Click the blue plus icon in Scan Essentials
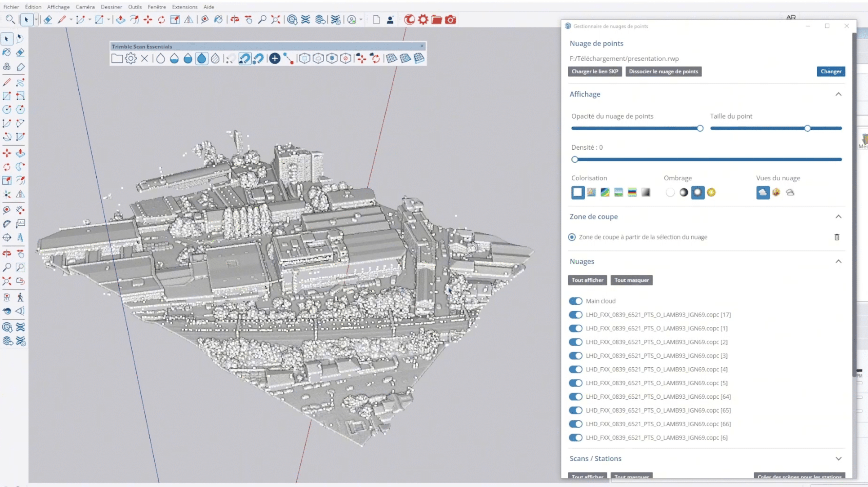 point(275,58)
